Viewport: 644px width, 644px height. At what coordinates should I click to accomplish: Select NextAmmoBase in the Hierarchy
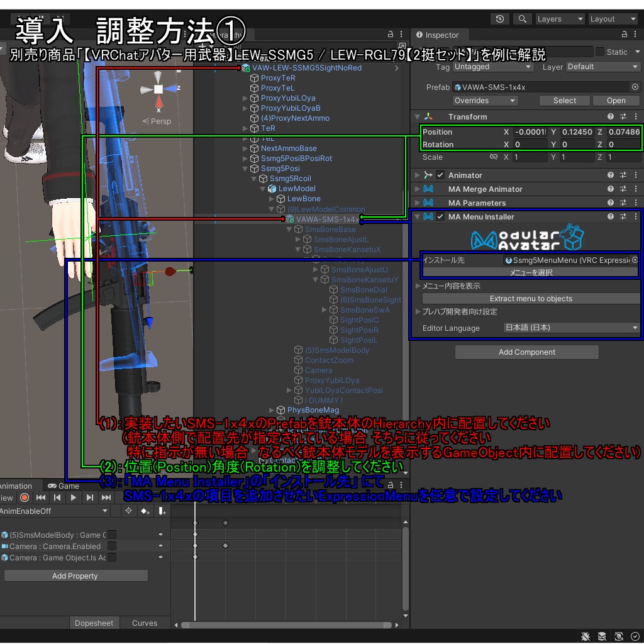point(288,148)
